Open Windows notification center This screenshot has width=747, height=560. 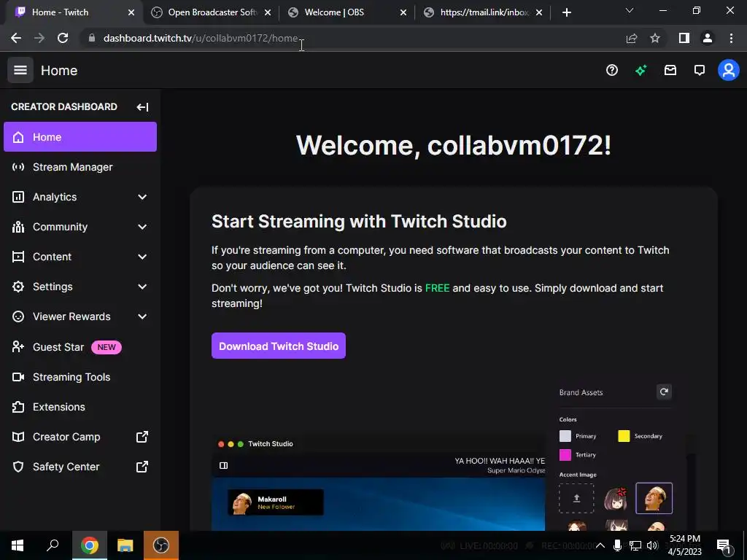[724, 545]
